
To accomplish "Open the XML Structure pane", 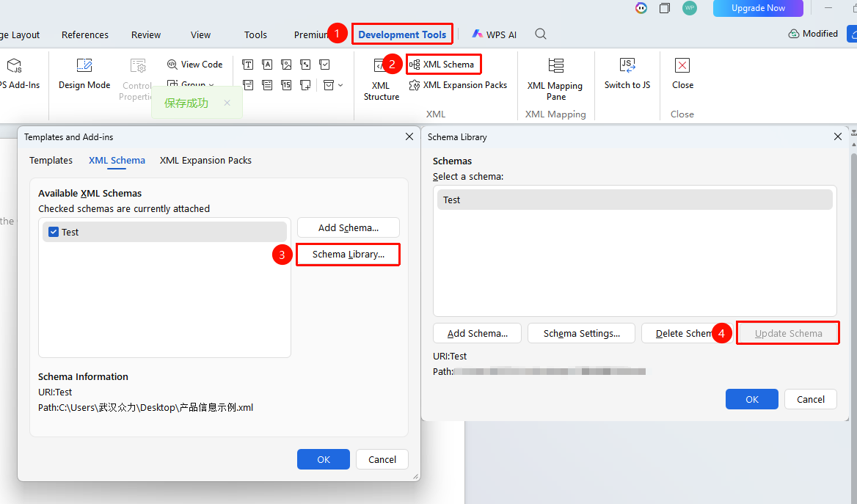I will tap(382, 80).
